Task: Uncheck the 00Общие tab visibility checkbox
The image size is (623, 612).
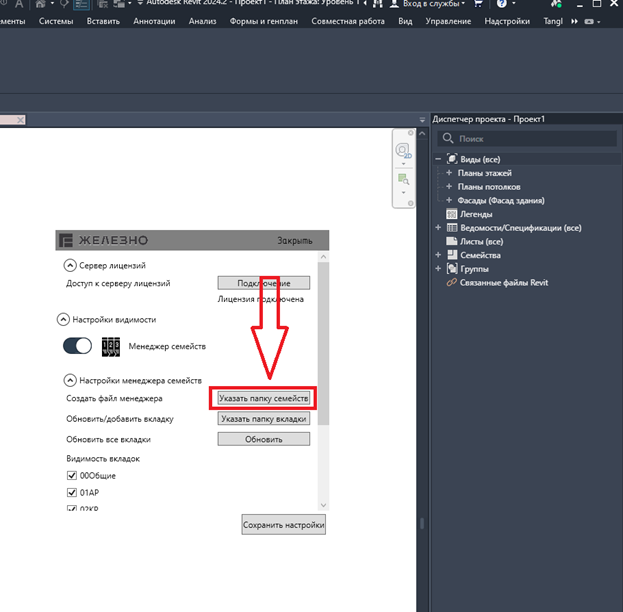Action: [x=72, y=475]
